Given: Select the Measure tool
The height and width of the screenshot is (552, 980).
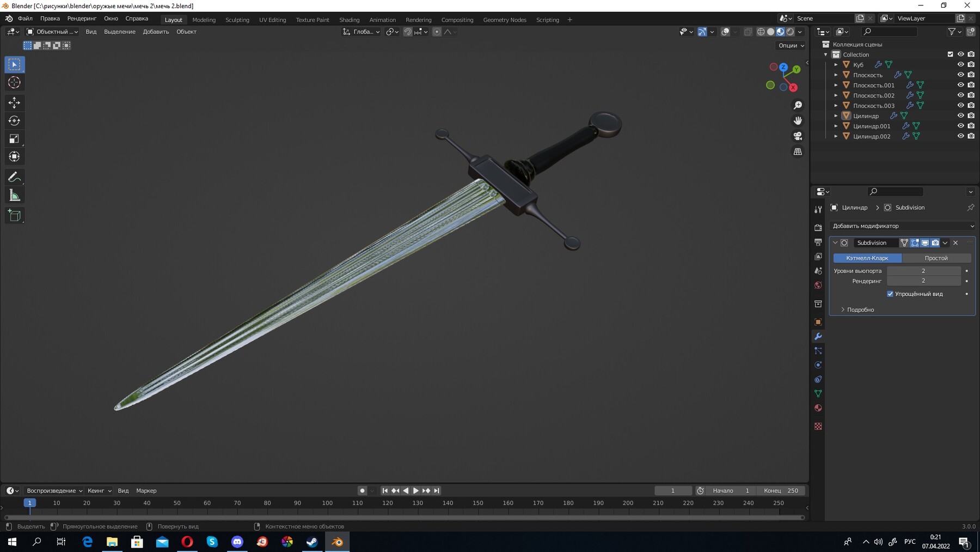Looking at the screenshot, I should (14, 195).
